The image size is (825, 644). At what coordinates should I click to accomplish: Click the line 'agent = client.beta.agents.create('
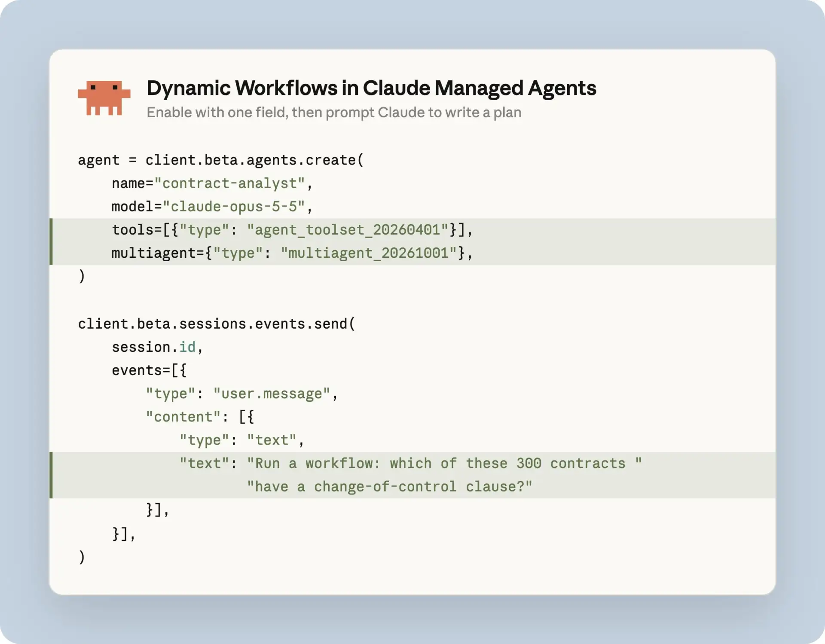coord(221,160)
